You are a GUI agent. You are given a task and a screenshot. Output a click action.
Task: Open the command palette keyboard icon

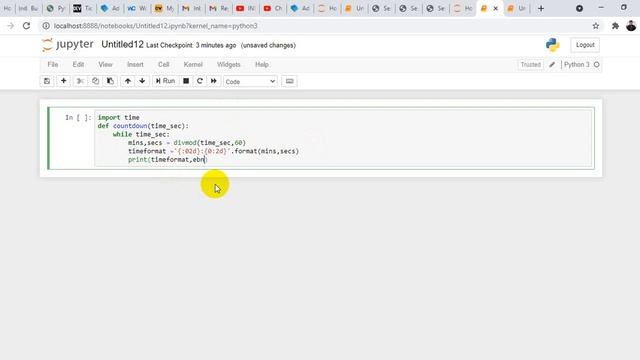[x=289, y=81]
